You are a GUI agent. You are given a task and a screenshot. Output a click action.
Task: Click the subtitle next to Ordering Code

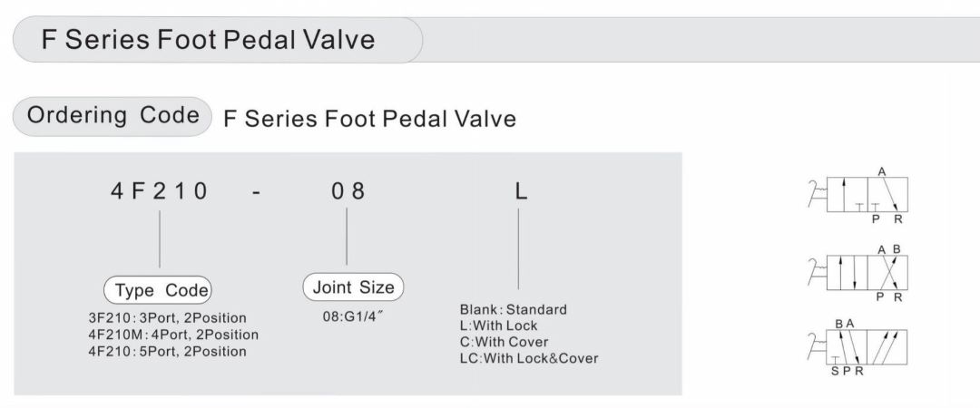point(369,119)
